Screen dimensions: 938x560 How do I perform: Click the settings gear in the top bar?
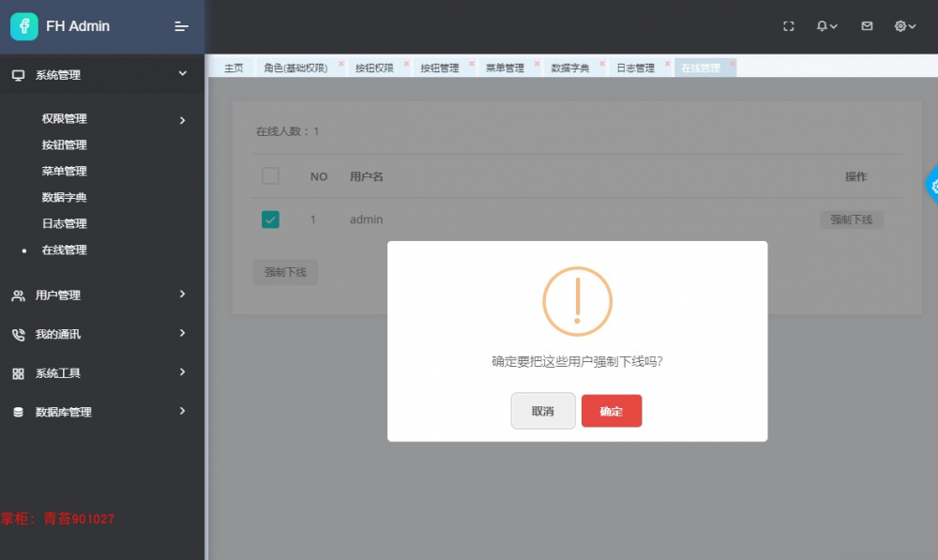[x=900, y=26]
